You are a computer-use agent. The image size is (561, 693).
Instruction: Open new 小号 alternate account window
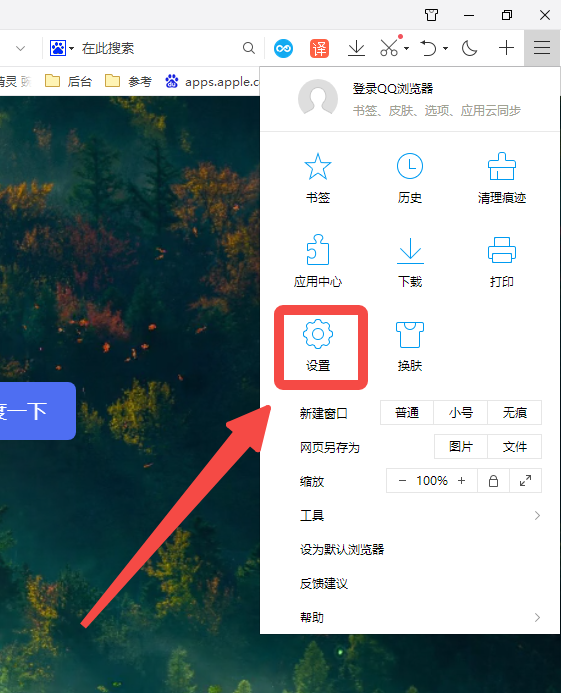461,413
